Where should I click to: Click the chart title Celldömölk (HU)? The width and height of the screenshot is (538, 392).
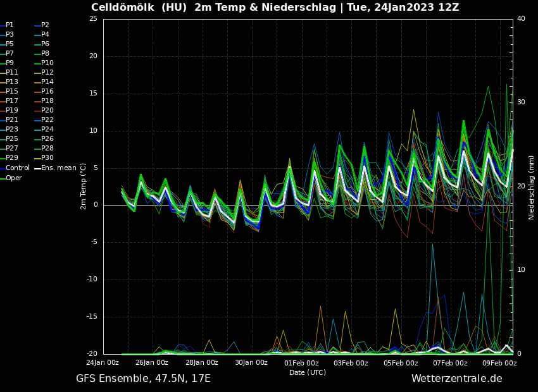tap(139, 7)
